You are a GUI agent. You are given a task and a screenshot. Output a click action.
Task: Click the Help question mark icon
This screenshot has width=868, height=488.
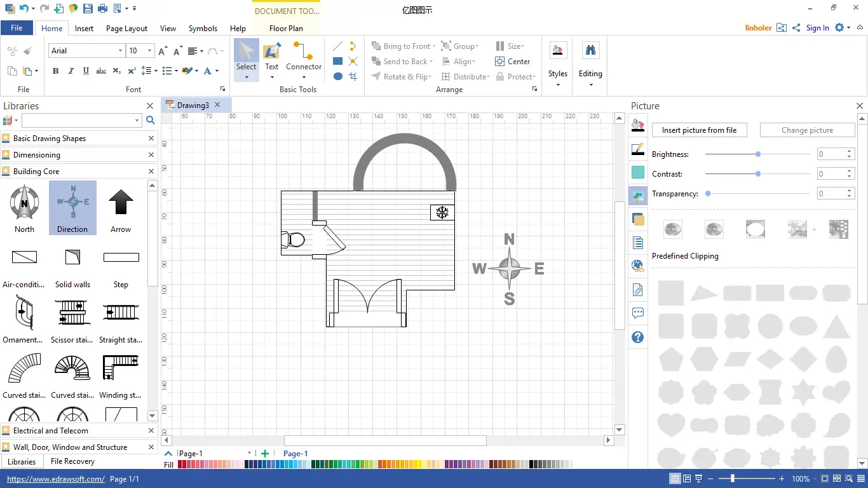pos(637,337)
